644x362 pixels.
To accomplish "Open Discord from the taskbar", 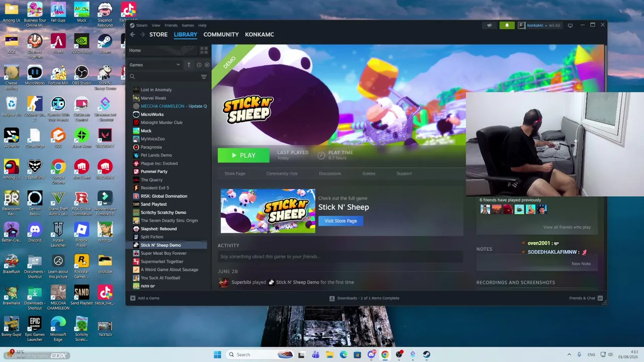I will pos(371,354).
